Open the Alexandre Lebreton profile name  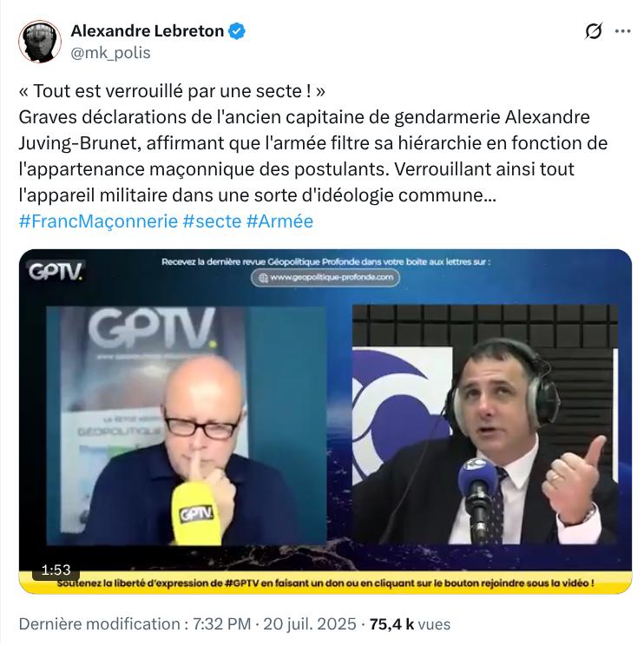coord(148,31)
